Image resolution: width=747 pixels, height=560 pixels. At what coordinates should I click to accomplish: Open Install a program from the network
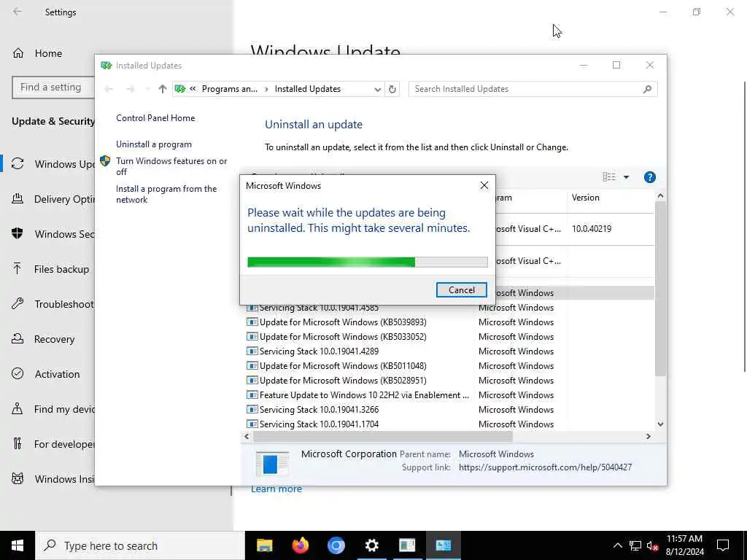pos(166,194)
